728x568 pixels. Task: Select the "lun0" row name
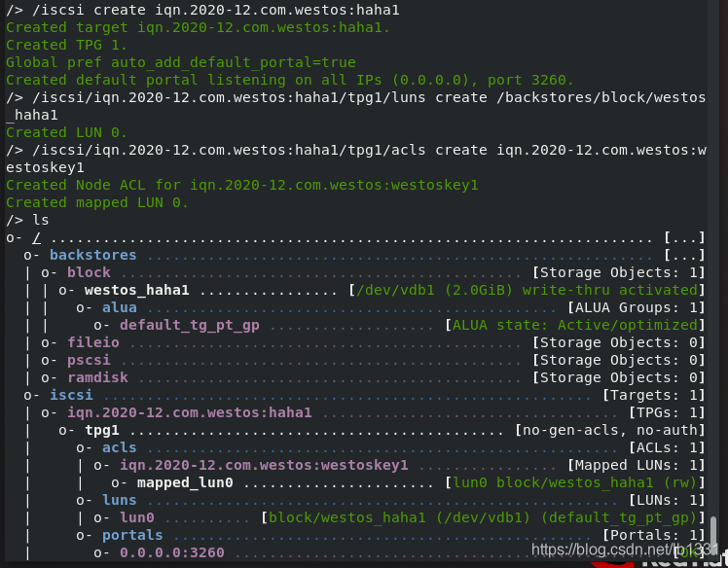[137, 517]
